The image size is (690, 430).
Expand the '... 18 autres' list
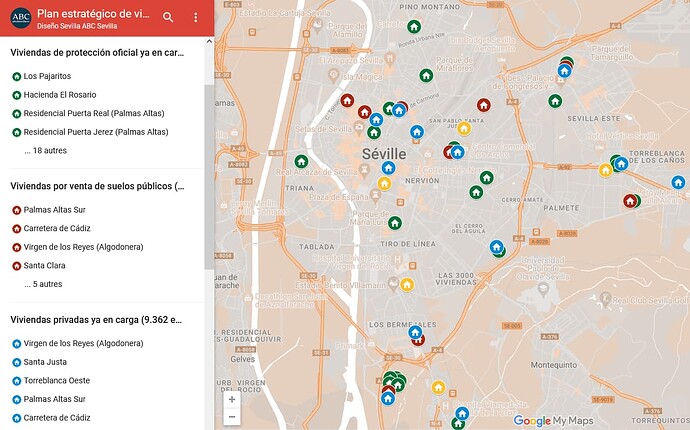[x=46, y=151]
